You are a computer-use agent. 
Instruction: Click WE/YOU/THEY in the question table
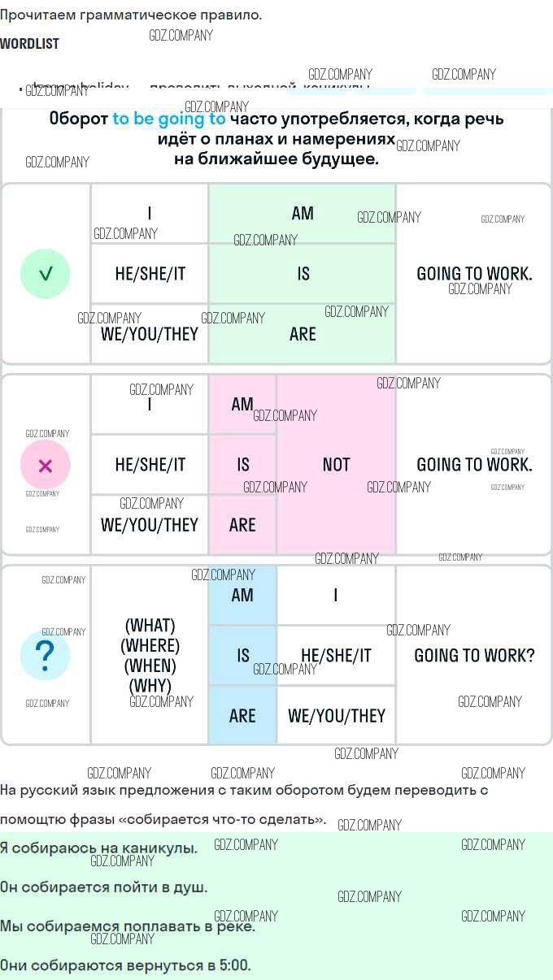point(337,716)
